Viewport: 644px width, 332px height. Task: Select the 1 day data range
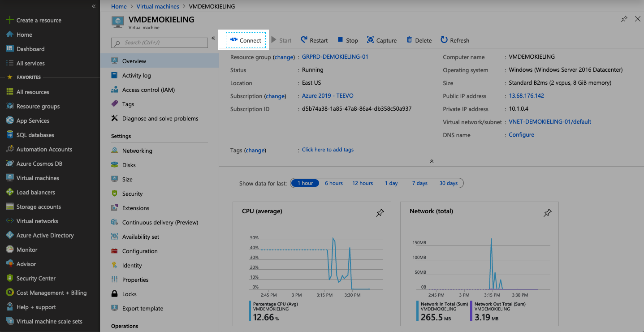click(391, 183)
